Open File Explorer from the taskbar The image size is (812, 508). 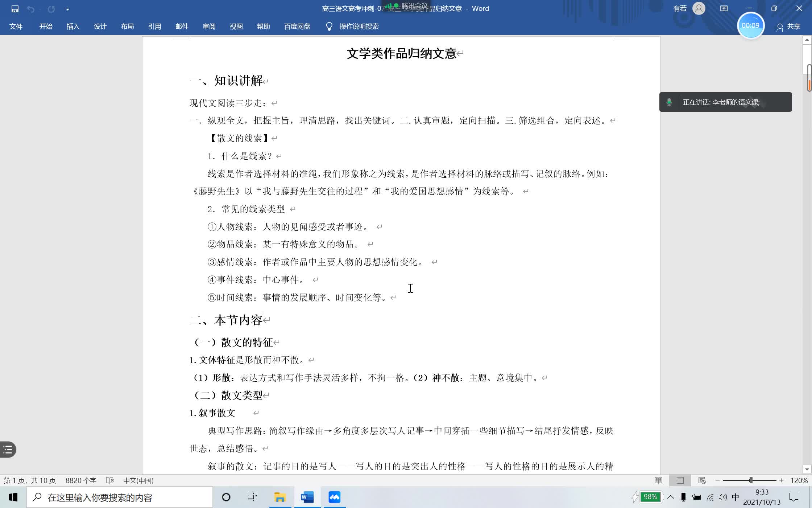click(x=280, y=497)
